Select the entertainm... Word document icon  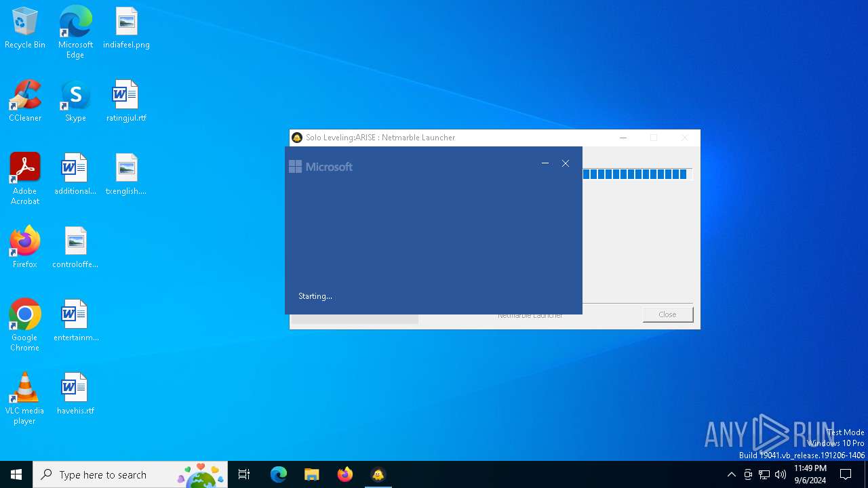[x=75, y=321]
